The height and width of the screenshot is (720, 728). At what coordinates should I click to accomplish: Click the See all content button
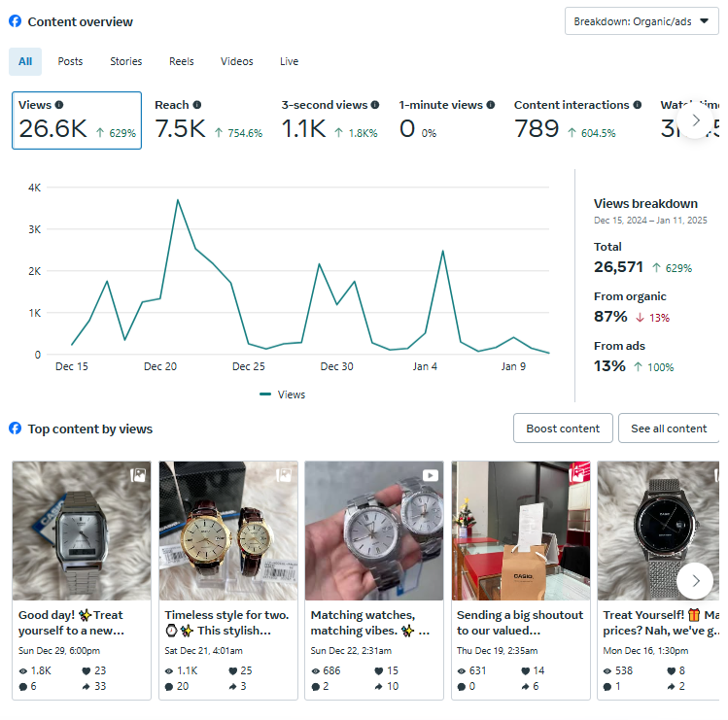(669, 429)
